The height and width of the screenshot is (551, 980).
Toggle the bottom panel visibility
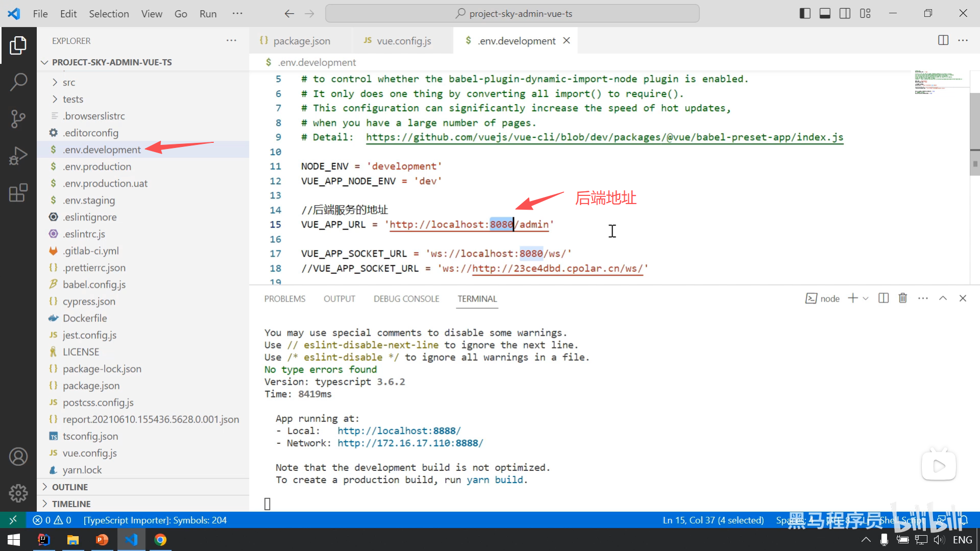[x=825, y=14]
